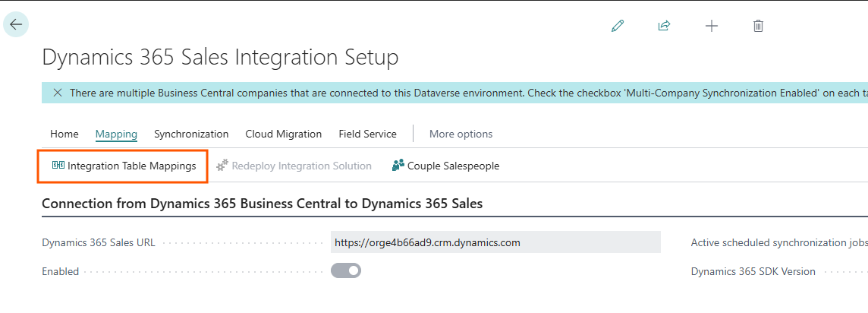868x313 pixels.
Task: Toggle the Enabled switch
Action: [346, 271]
